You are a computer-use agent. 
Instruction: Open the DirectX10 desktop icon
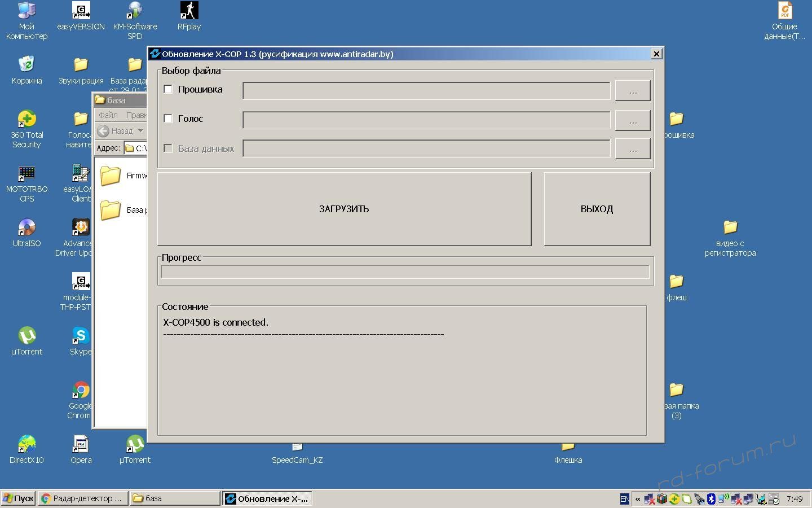(x=27, y=445)
